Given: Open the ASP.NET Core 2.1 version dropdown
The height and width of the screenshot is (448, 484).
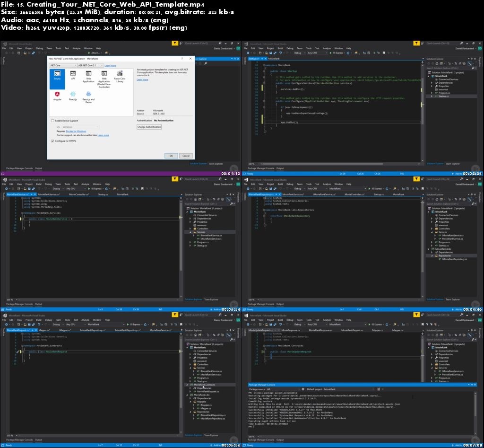Looking at the screenshot, I should point(90,65).
